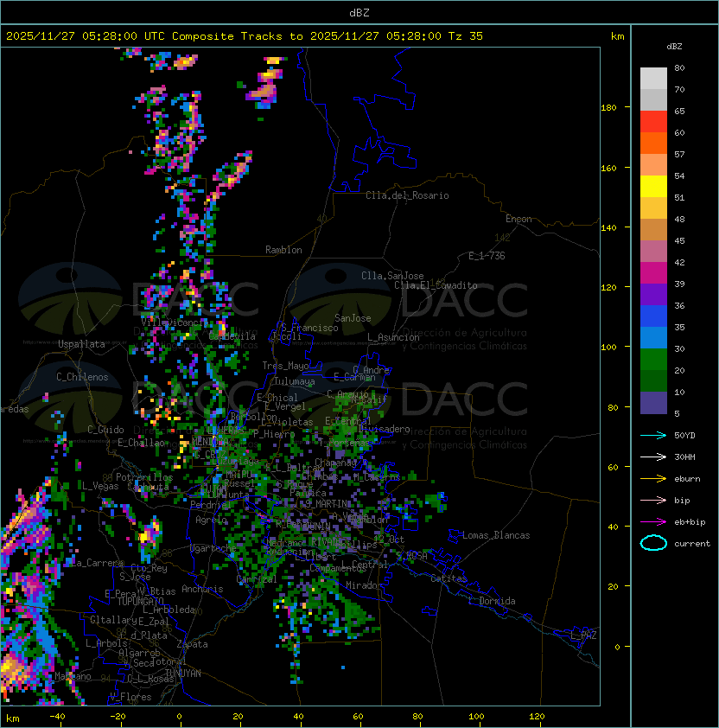Viewport: 719px width, 728px height.
Task: Select the green 30 dBZ legend swatch
Action: 653,360
